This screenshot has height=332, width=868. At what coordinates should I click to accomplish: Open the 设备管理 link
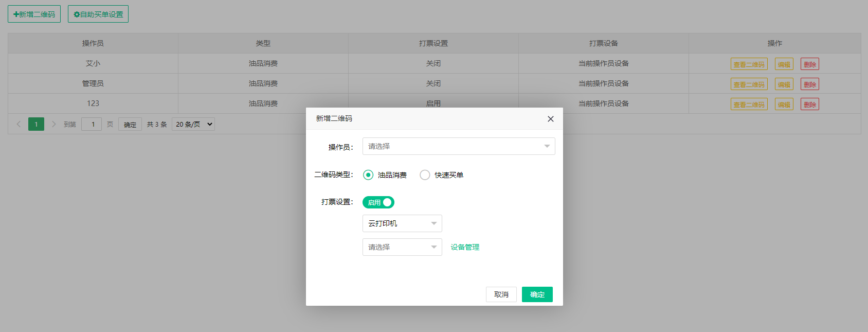[x=465, y=247]
